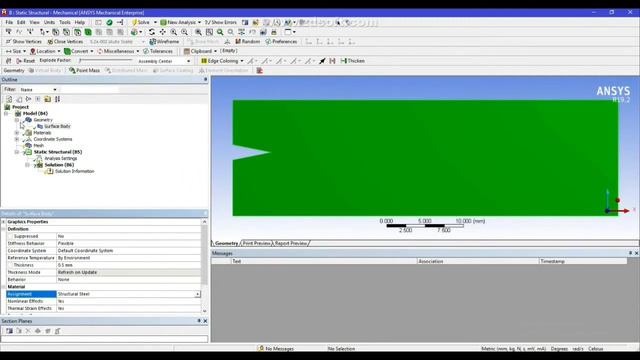Switch to the Print Preview tab
Viewport: 640px width, 360px height.
tap(256, 243)
